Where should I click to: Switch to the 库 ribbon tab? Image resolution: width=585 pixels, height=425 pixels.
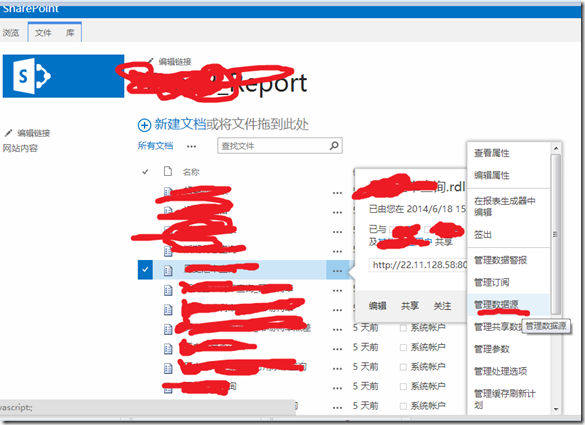coord(70,33)
